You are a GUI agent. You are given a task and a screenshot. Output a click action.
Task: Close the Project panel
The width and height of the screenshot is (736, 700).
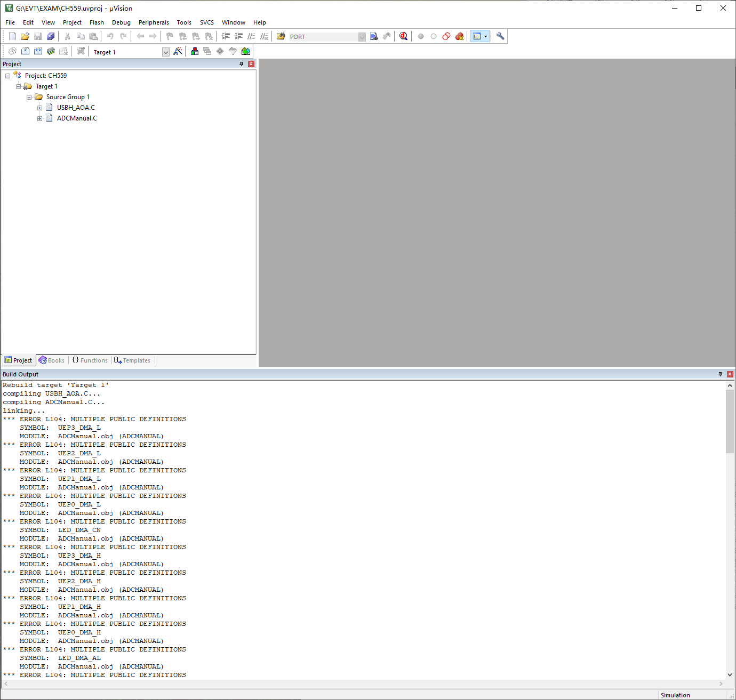point(251,64)
